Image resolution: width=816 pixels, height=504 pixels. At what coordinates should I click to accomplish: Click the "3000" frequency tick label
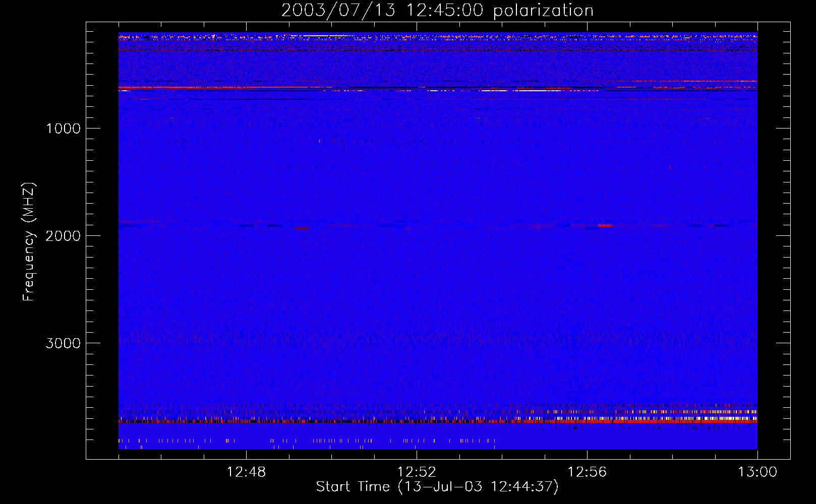click(63, 343)
